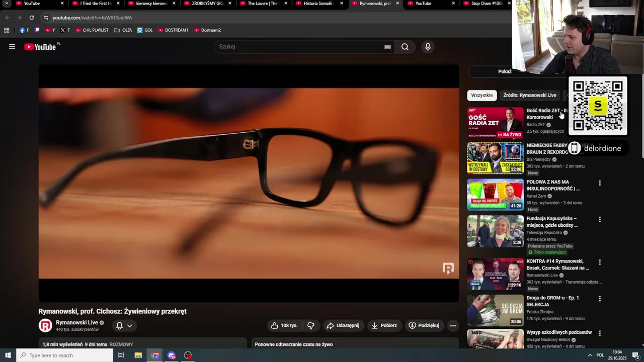Expand the OLD\ bookmarks folder
644x362 pixels.
pos(123,30)
